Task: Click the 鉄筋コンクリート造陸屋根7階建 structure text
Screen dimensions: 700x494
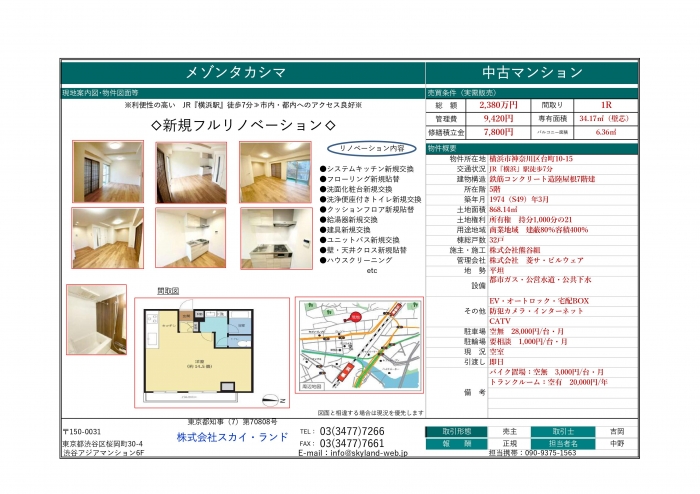Action: click(x=542, y=179)
